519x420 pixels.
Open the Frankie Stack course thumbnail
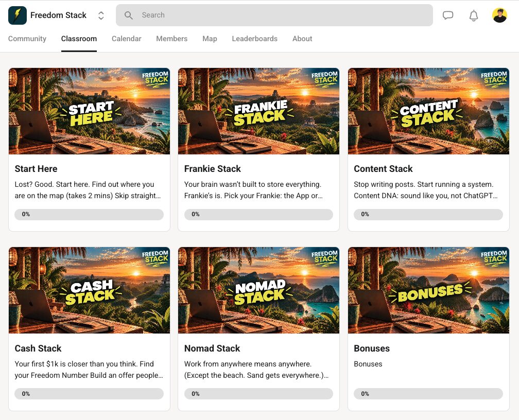click(259, 111)
